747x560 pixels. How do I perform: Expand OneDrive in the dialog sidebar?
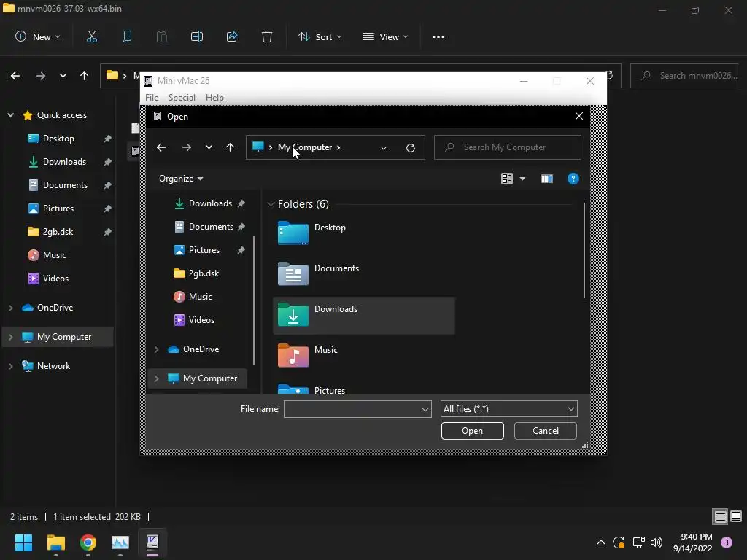[156, 349]
